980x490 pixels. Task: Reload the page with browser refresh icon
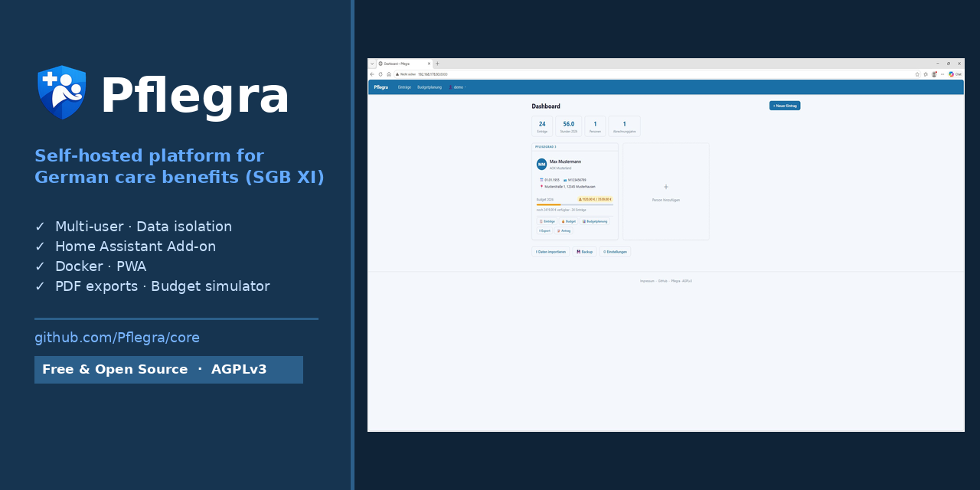coord(381,74)
